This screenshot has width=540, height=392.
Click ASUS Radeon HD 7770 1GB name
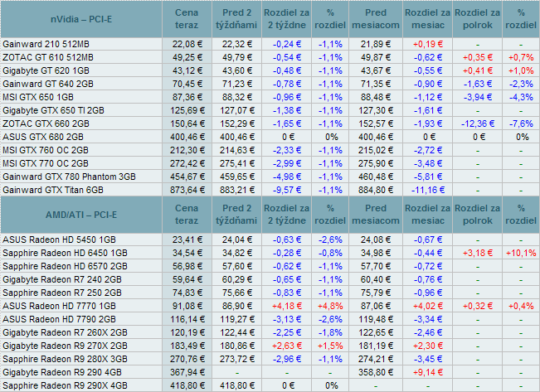tap(59, 307)
